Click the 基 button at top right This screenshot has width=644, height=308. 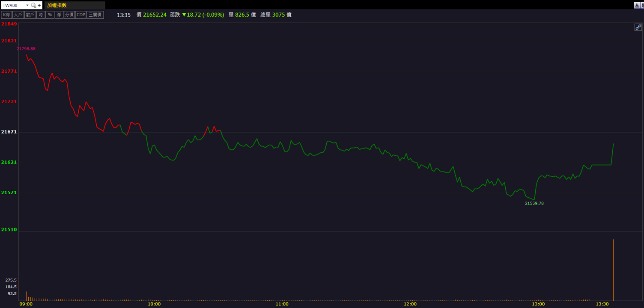[x=637, y=5]
